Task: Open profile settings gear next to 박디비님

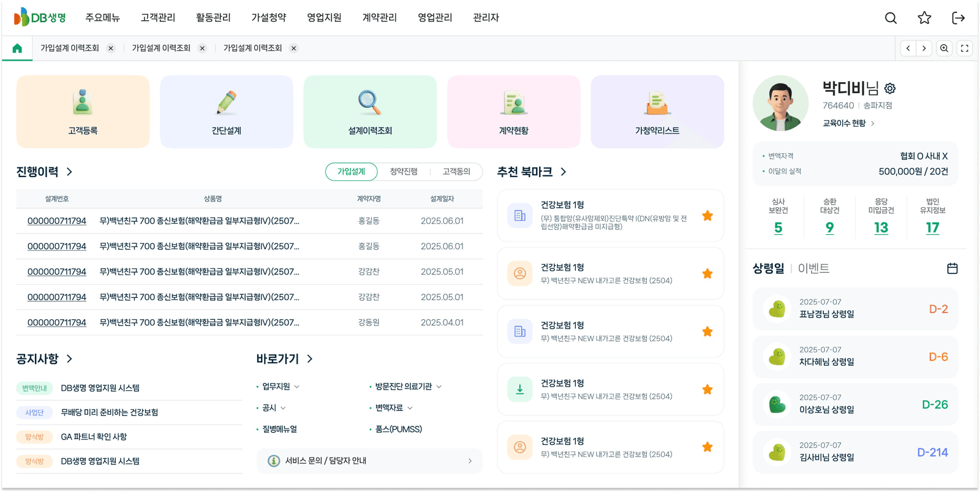Action: pos(890,89)
